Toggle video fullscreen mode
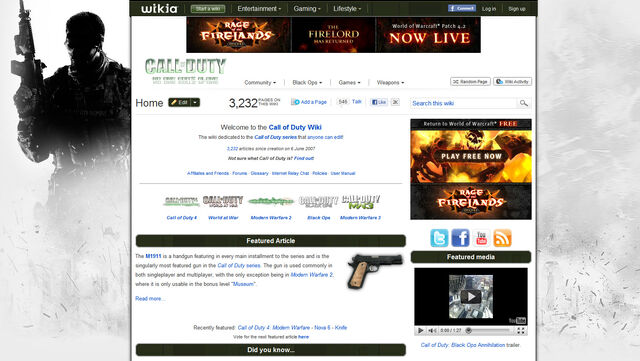Viewport: 640px width, 361px height. pyautogui.click(x=521, y=330)
